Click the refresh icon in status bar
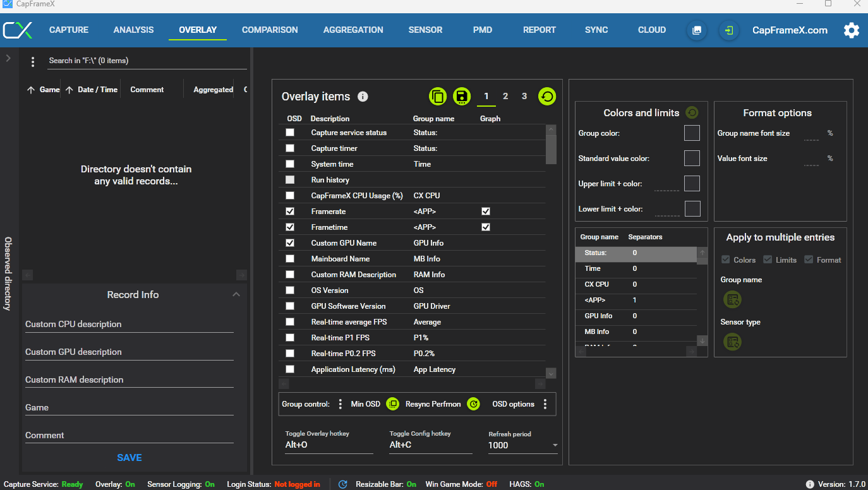Image resolution: width=868 pixels, height=490 pixels. pyautogui.click(x=343, y=484)
